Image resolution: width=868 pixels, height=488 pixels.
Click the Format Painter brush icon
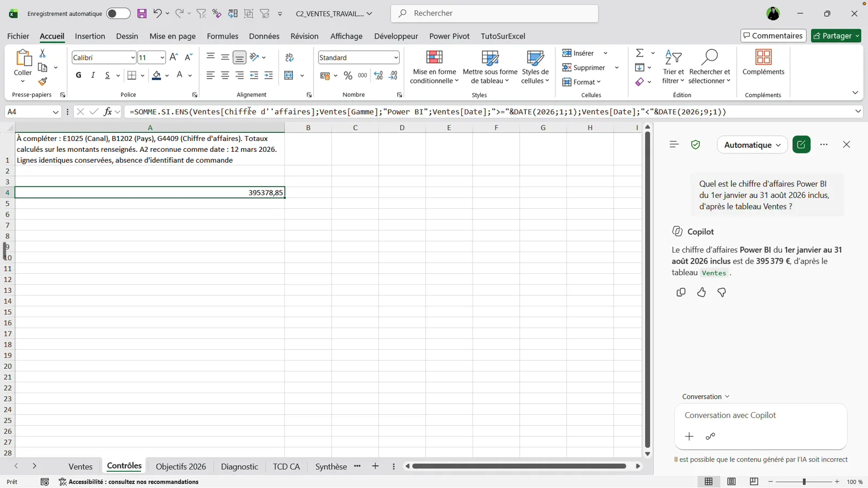[43, 82]
